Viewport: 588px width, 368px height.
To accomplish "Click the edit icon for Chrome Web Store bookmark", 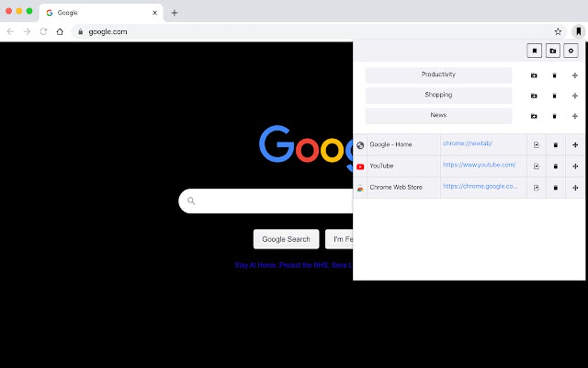I will [x=536, y=187].
